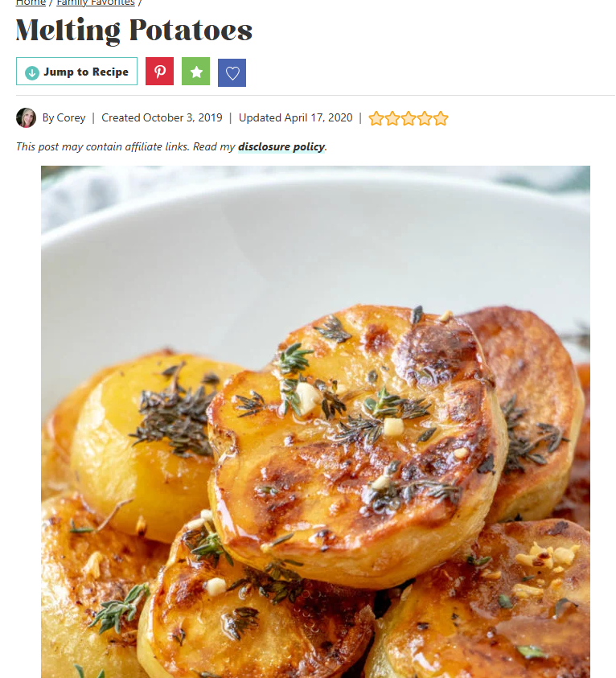Open the Home breadcrumb link
Image resolution: width=616 pixels, height=678 pixels.
point(31,3)
